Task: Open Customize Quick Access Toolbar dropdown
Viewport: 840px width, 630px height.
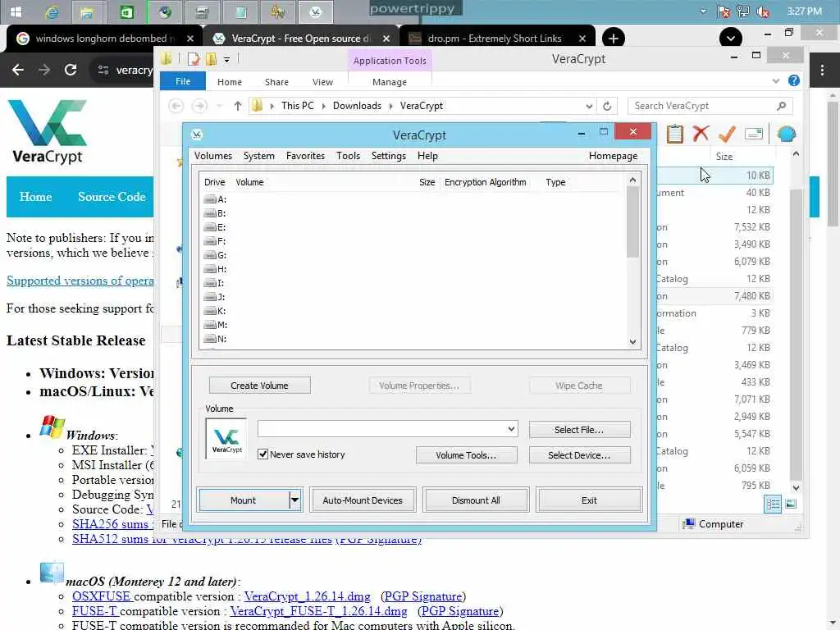Action: (226, 59)
